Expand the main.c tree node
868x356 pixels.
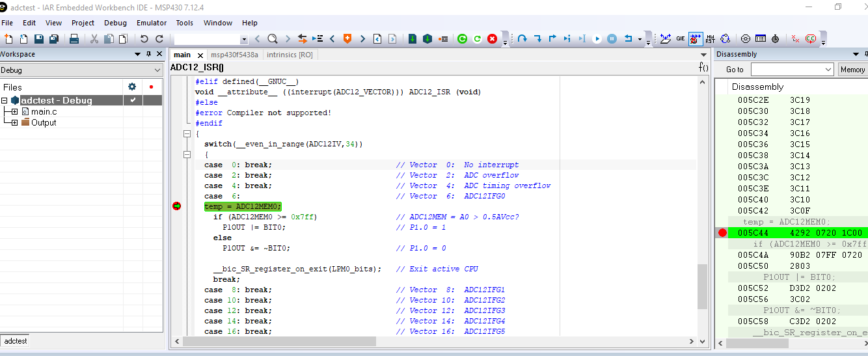pyautogui.click(x=14, y=112)
